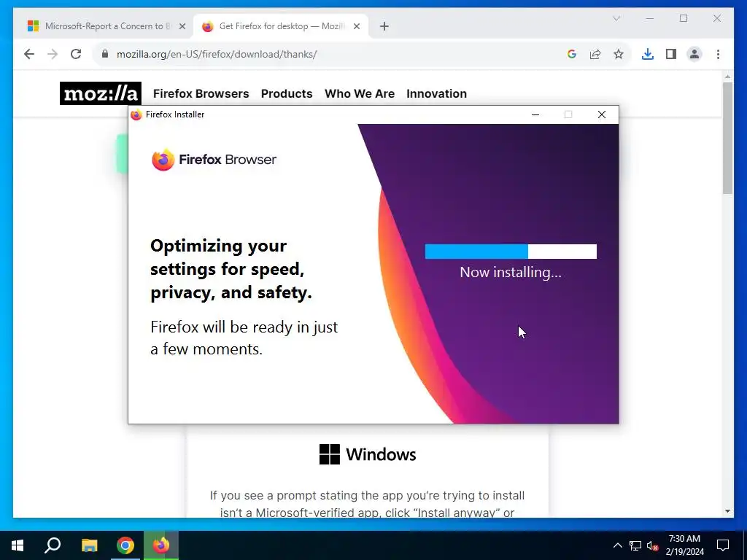The height and width of the screenshot is (560, 747).
Task: Click the installer progress bar
Action: pyautogui.click(x=511, y=252)
